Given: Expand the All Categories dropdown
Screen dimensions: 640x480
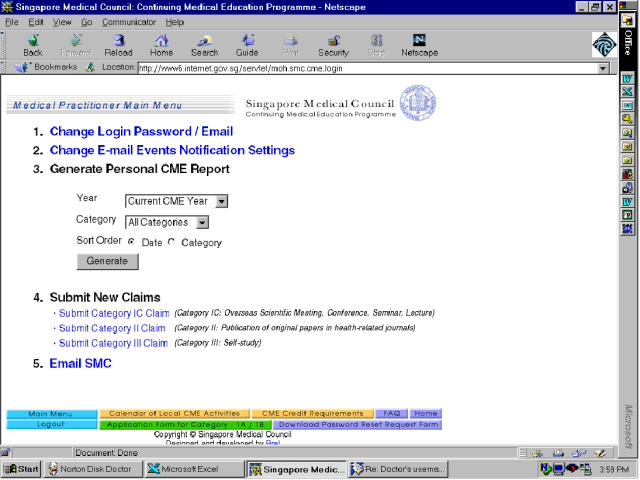Looking at the screenshot, I should 167,222.
